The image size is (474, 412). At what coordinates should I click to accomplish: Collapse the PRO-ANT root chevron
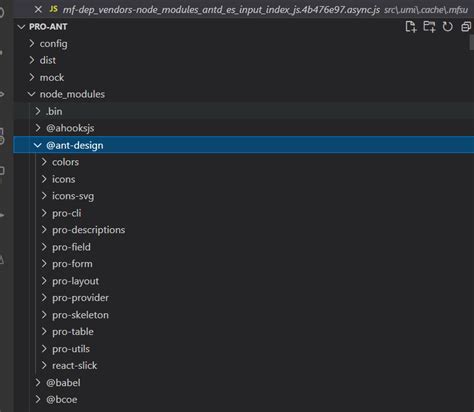[22, 27]
